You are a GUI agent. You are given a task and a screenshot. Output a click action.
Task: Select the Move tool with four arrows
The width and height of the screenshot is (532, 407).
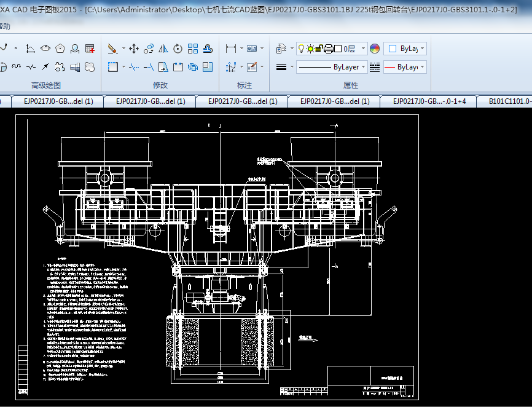pos(133,49)
